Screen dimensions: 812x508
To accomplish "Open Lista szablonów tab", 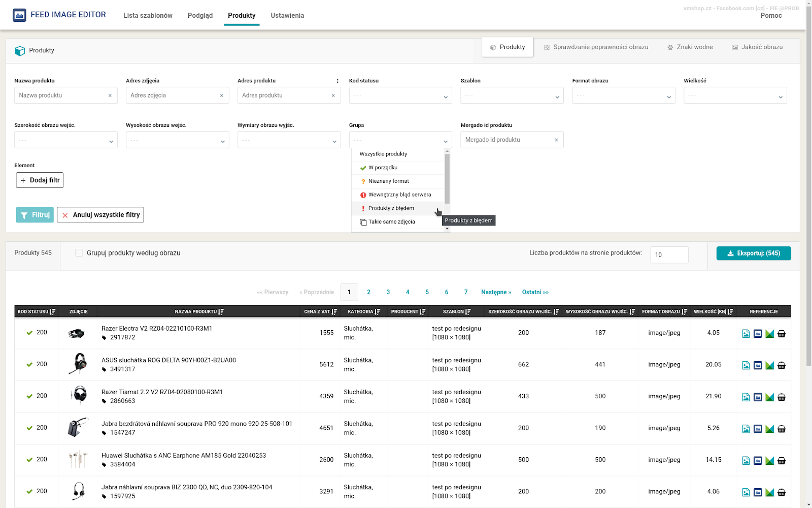I will click(x=148, y=15).
